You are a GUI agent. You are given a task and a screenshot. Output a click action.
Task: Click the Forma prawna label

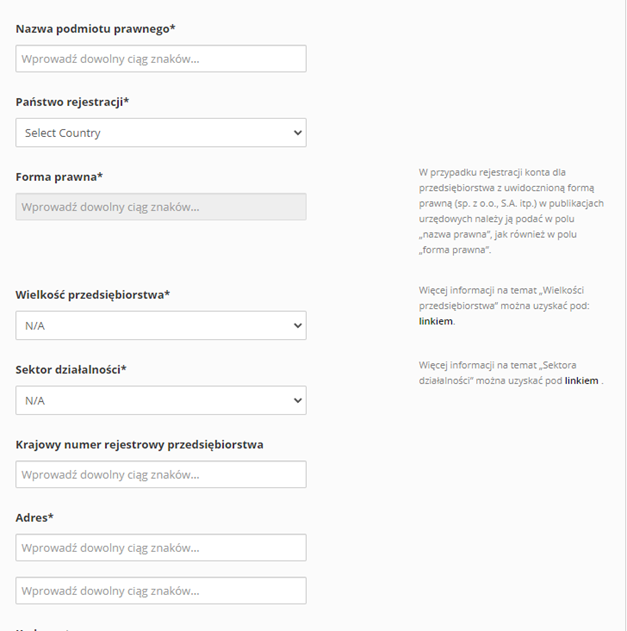(x=59, y=177)
